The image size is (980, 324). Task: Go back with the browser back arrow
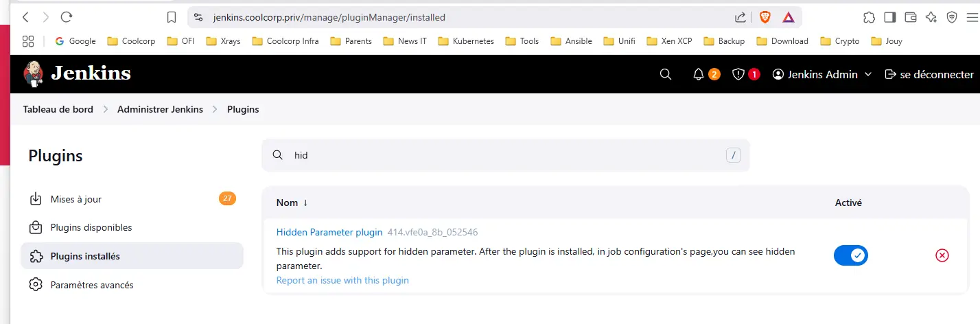tap(25, 17)
